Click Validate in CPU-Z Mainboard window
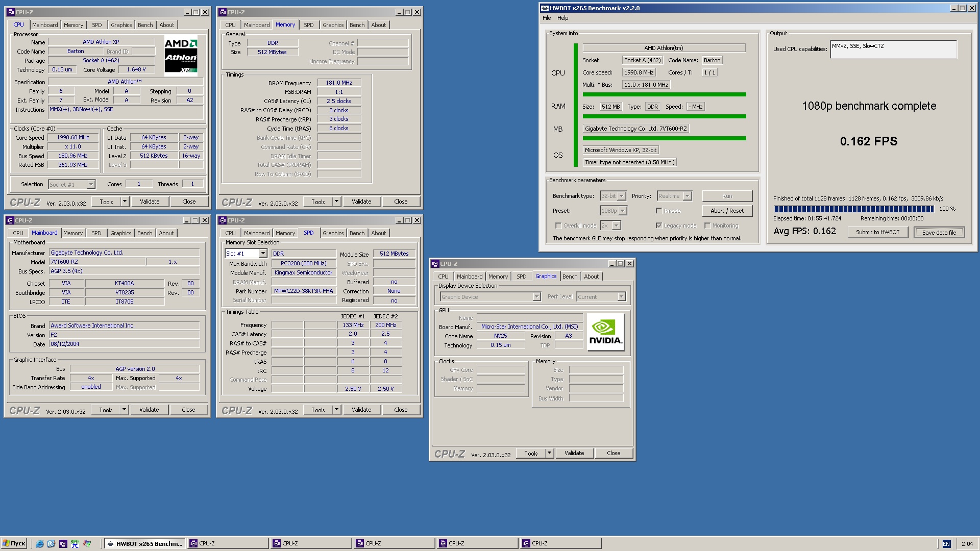Image resolution: width=980 pixels, height=551 pixels. (149, 410)
